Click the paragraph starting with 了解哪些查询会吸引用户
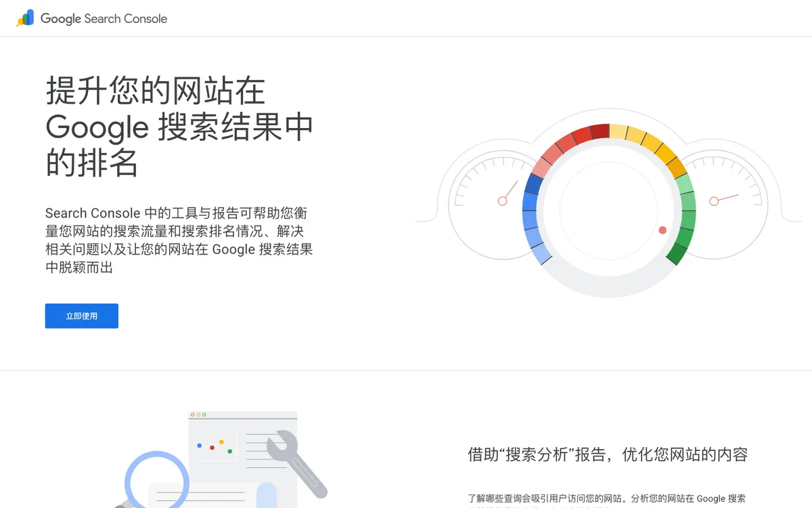The image size is (812, 508). pyautogui.click(x=607, y=501)
